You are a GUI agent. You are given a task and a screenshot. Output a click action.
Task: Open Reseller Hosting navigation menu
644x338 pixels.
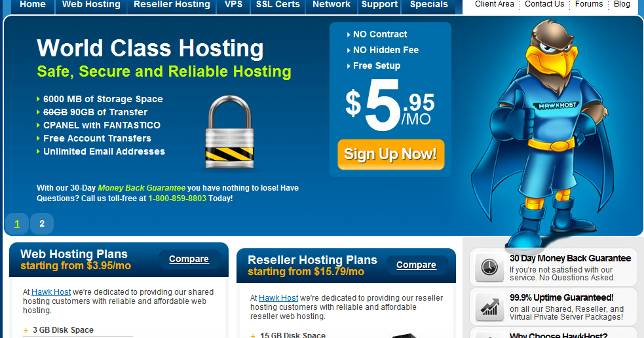coord(172,5)
